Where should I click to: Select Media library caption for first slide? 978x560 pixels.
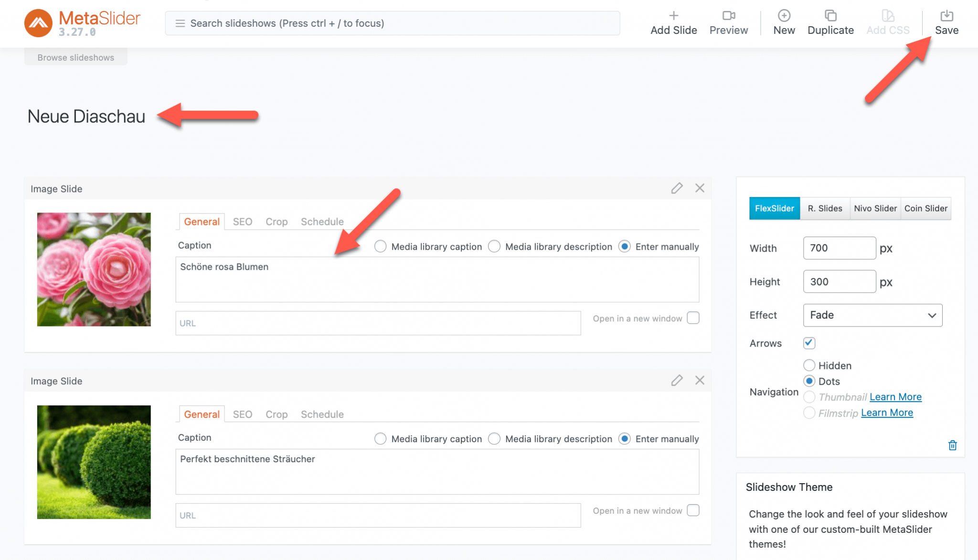(380, 246)
